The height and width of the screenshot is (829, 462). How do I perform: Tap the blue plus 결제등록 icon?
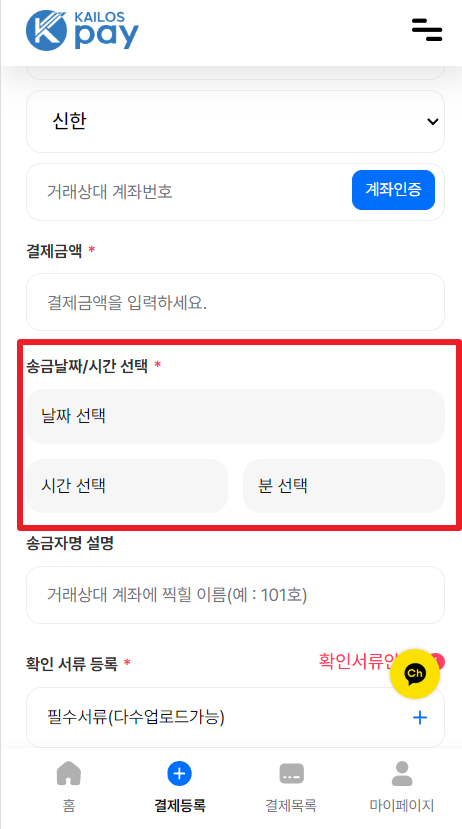click(180, 774)
